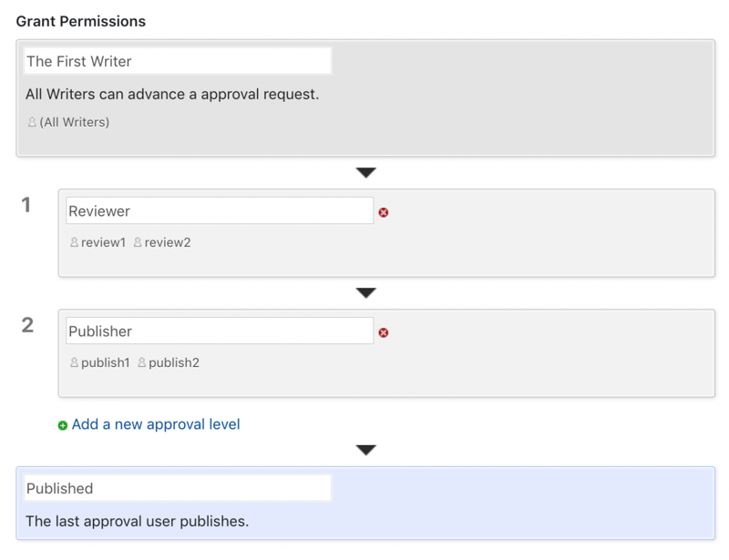Add a new approval level
The image size is (729, 560).
[x=156, y=424]
